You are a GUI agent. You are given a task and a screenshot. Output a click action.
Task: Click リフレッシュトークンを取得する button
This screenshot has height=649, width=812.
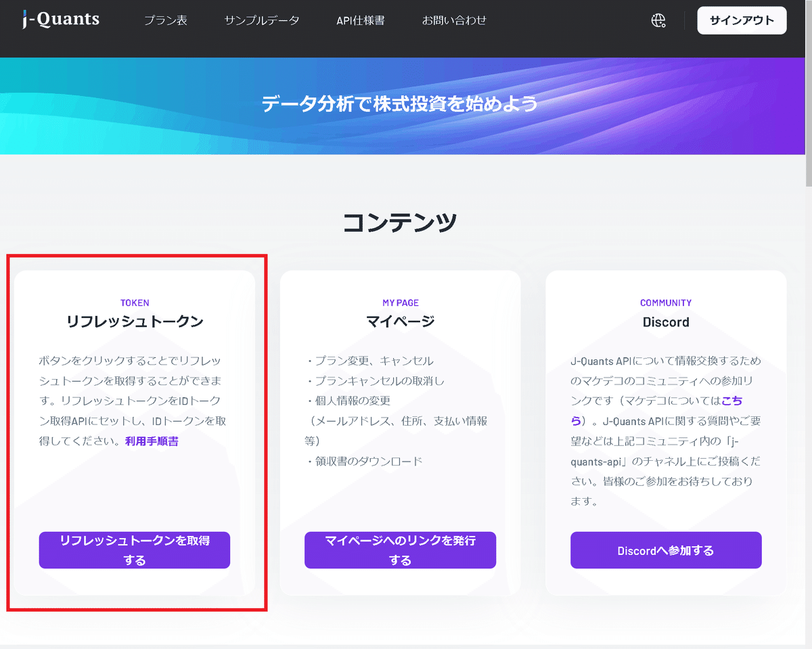click(134, 550)
